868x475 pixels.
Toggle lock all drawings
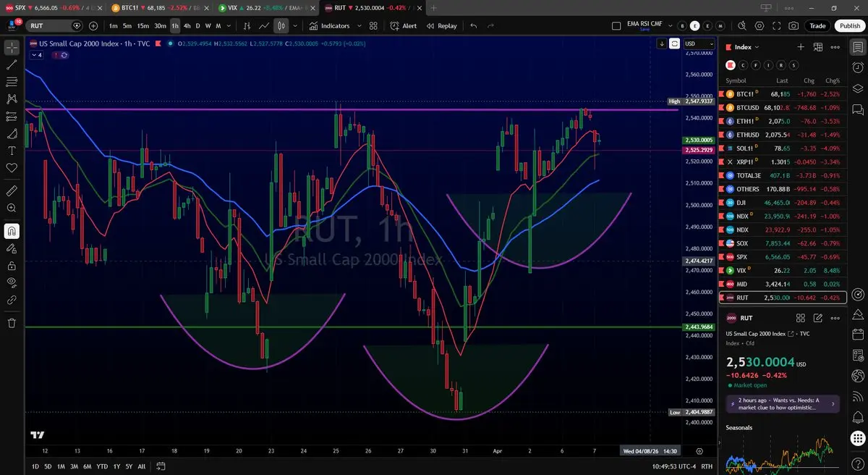coord(12,266)
